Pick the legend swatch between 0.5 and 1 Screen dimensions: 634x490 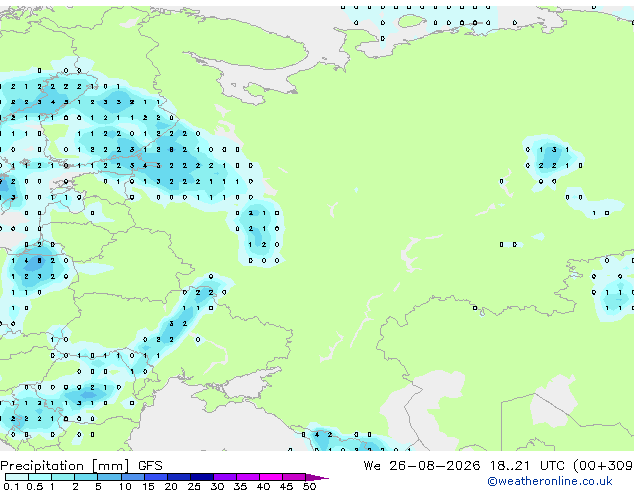tap(40, 477)
